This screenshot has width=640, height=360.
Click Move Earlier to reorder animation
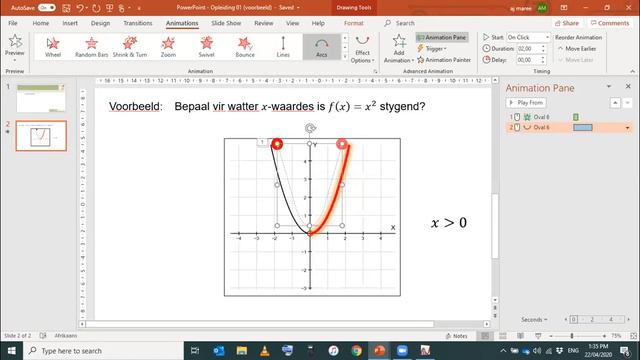click(x=576, y=49)
